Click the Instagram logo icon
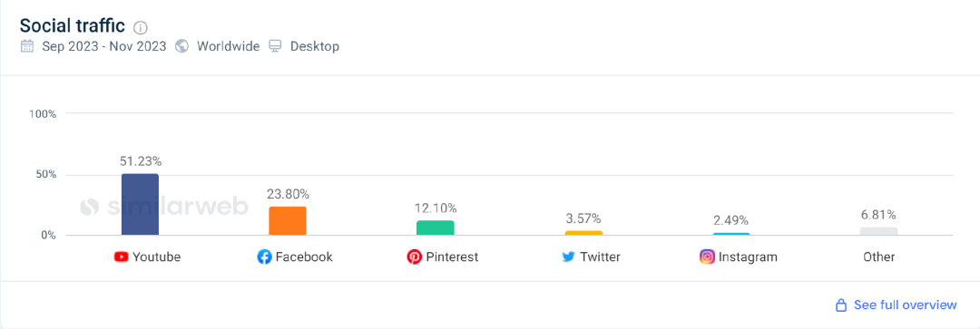980x329 pixels. (x=707, y=256)
